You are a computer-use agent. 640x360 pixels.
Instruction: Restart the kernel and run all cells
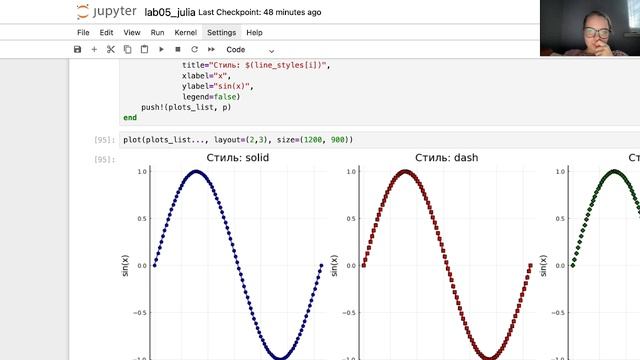coord(211,49)
